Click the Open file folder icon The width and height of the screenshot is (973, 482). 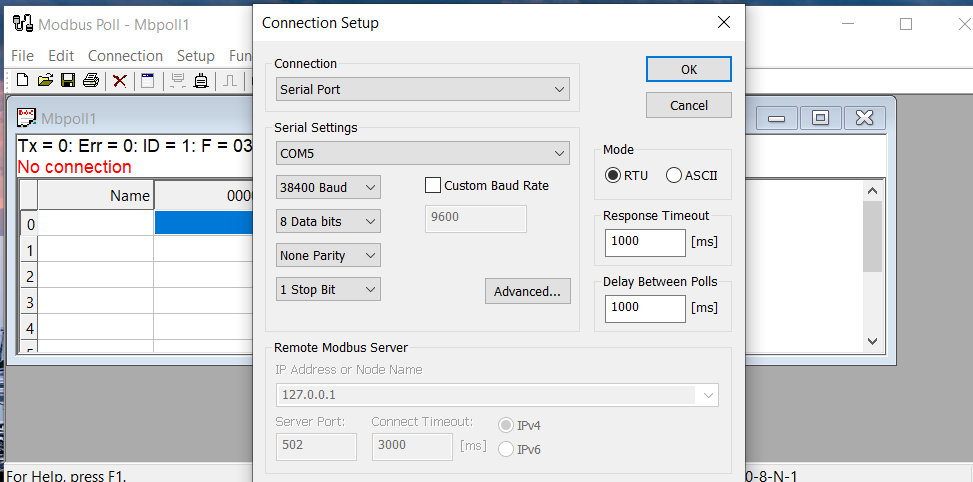(x=45, y=80)
